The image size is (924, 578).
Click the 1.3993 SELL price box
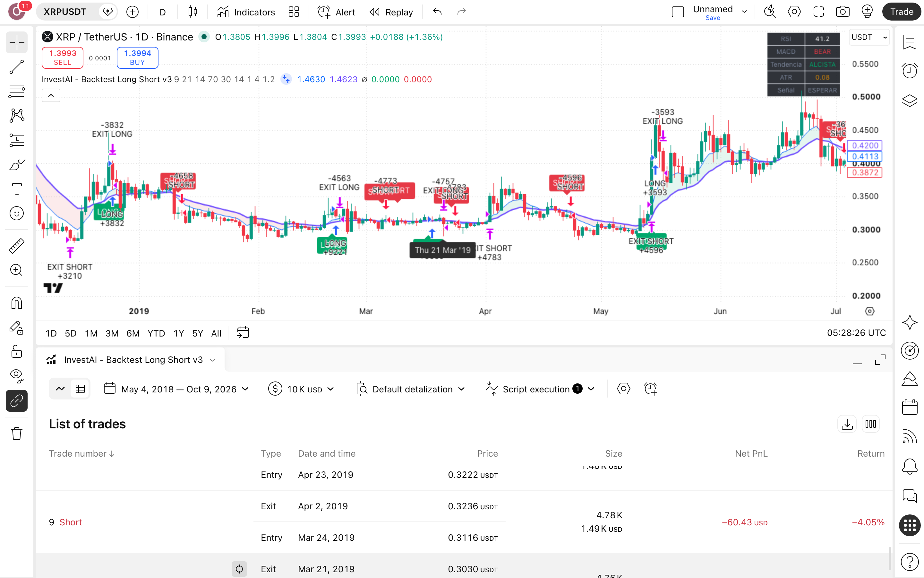click(63, 58)
